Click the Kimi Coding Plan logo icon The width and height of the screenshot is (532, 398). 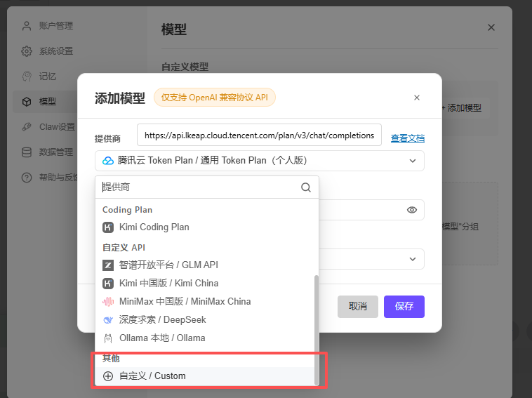(108, 227)
